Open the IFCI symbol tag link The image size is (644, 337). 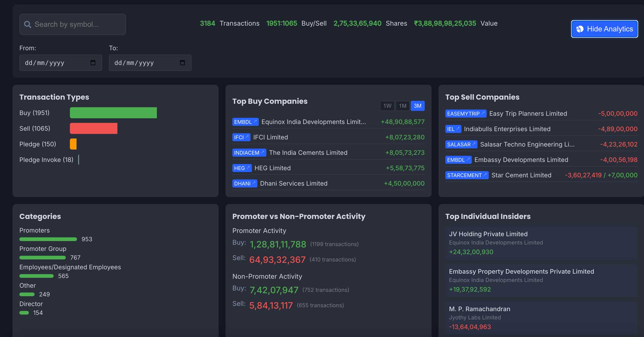(241, 137)
